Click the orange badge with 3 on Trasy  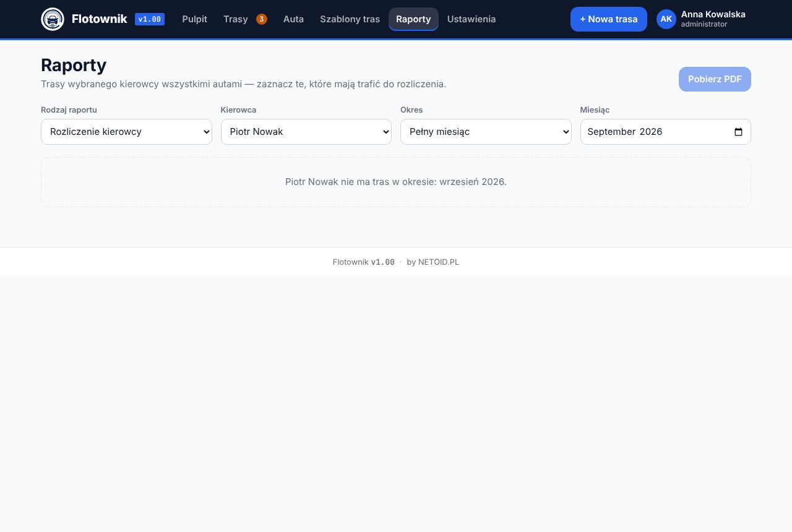[262, 19]
